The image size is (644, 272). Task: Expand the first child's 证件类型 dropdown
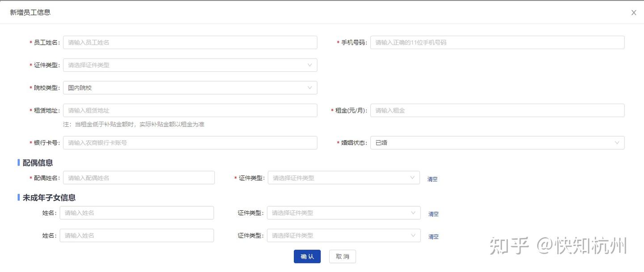[343, 213]
